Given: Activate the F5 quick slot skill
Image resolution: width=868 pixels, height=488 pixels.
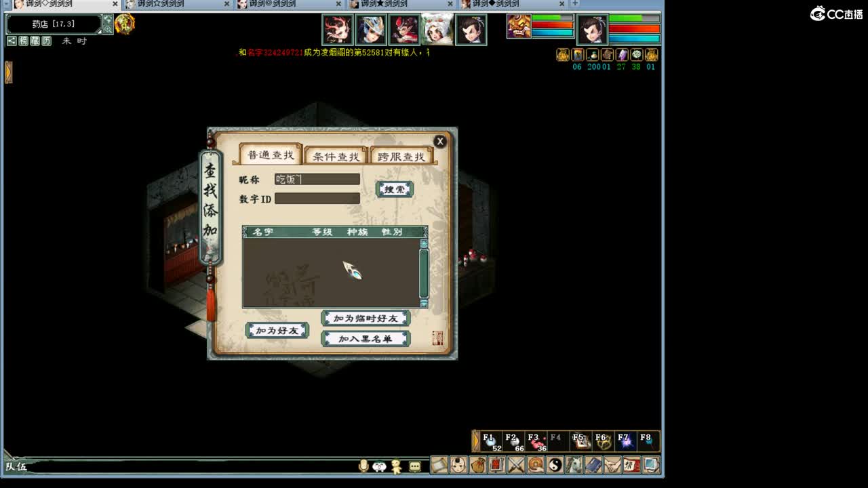Looking at the screenshot, I should pos(580,442).
